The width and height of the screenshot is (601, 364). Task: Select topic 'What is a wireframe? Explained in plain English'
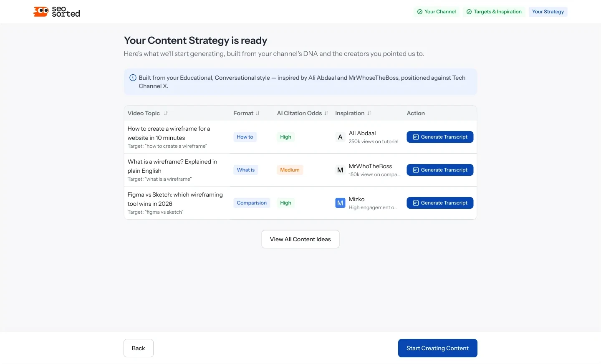coord(172,166)
